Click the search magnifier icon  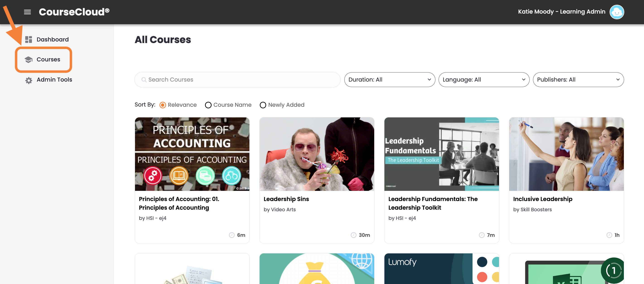pos(144,80)
